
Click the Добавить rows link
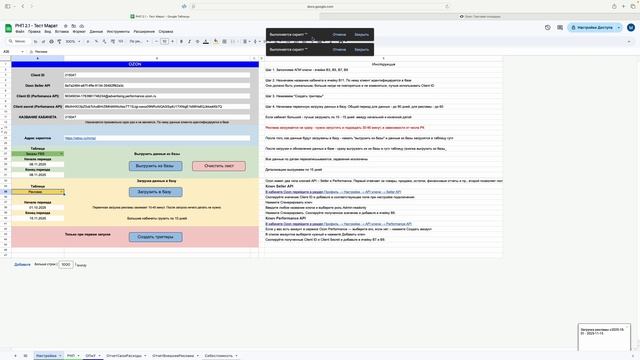[22, 264]
